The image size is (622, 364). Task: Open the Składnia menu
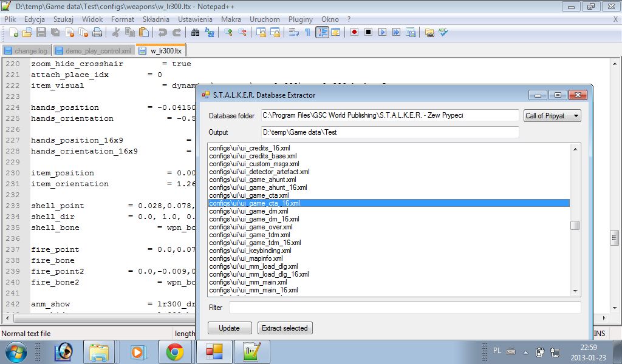click(x=156, y=19)
